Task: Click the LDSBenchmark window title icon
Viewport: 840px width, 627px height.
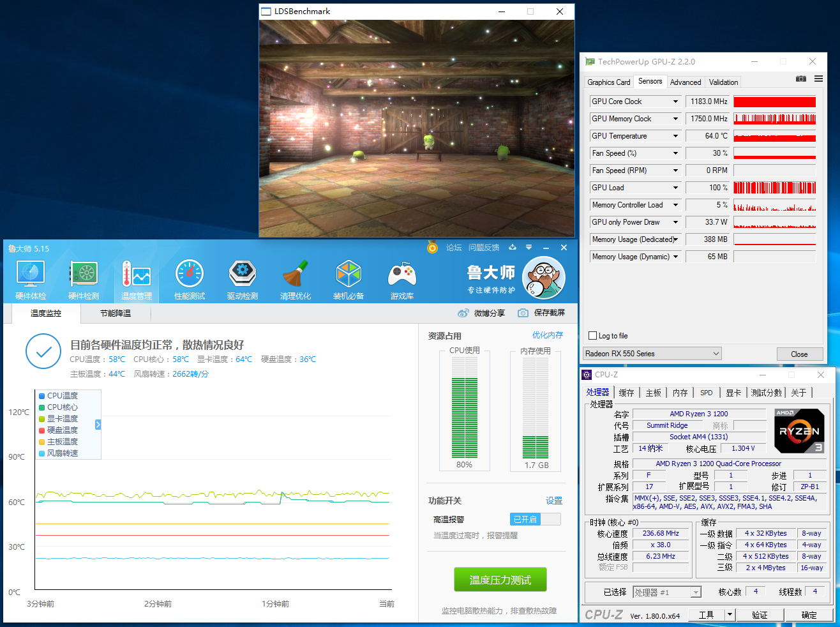Action: point(266,11)
